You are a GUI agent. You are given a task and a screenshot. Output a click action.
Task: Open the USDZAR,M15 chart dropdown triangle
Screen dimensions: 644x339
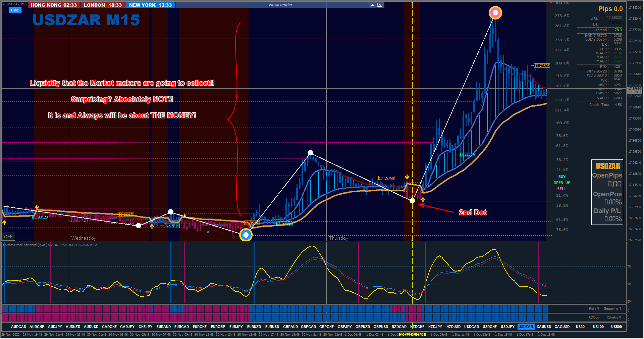click(x=4, y=4)
